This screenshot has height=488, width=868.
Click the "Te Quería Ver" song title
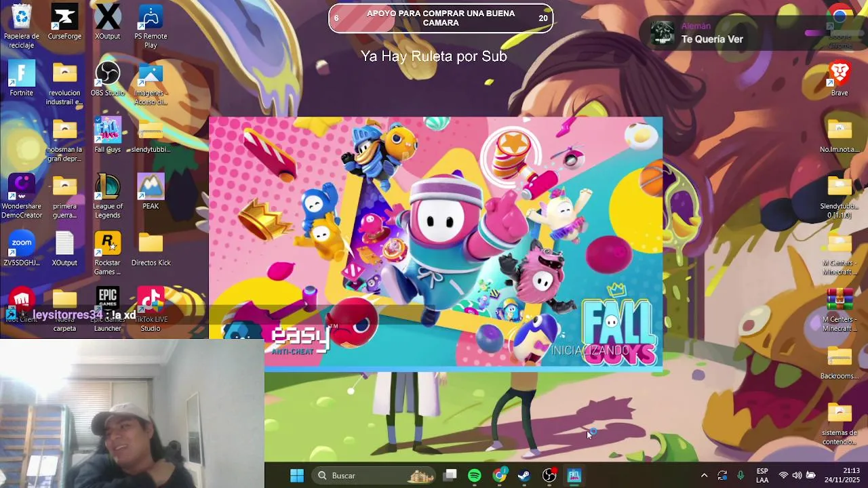[x=712, y=39]
